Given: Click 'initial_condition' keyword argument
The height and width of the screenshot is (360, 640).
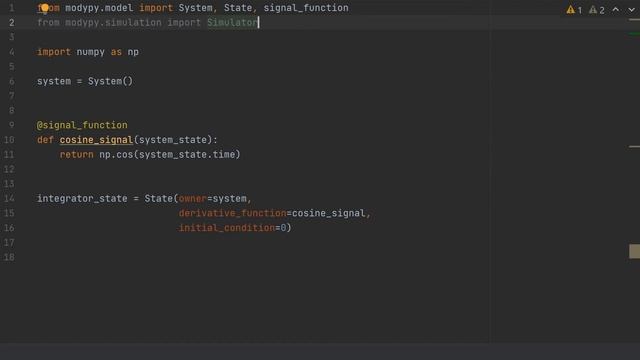Looking at the screenshot, I should (227, 228).
